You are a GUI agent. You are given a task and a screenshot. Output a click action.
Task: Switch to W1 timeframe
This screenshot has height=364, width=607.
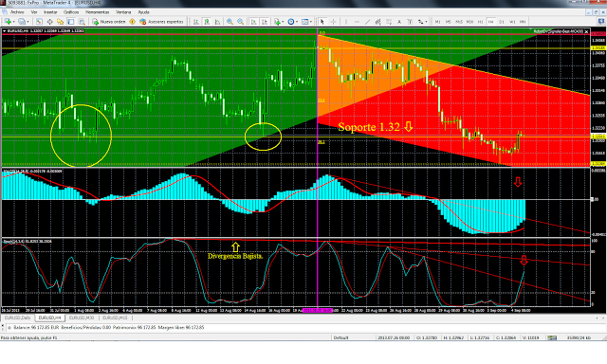[512, 22]
